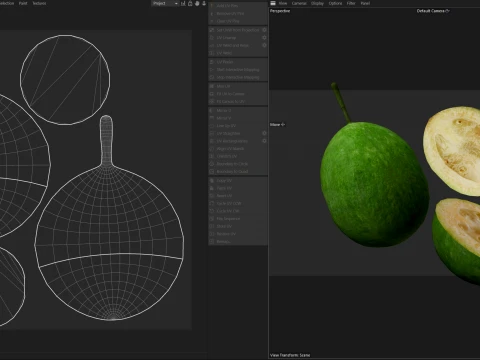Open the Project dropdown in texture view
The height and width of the screenshot is (360, 480).
(x=165, y=3)
